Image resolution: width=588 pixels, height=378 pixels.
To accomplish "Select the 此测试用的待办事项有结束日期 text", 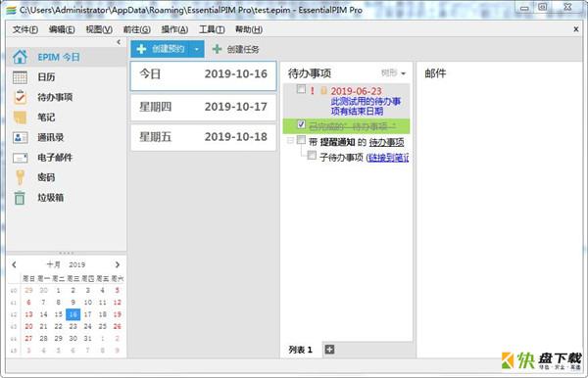I will (366, 106).
